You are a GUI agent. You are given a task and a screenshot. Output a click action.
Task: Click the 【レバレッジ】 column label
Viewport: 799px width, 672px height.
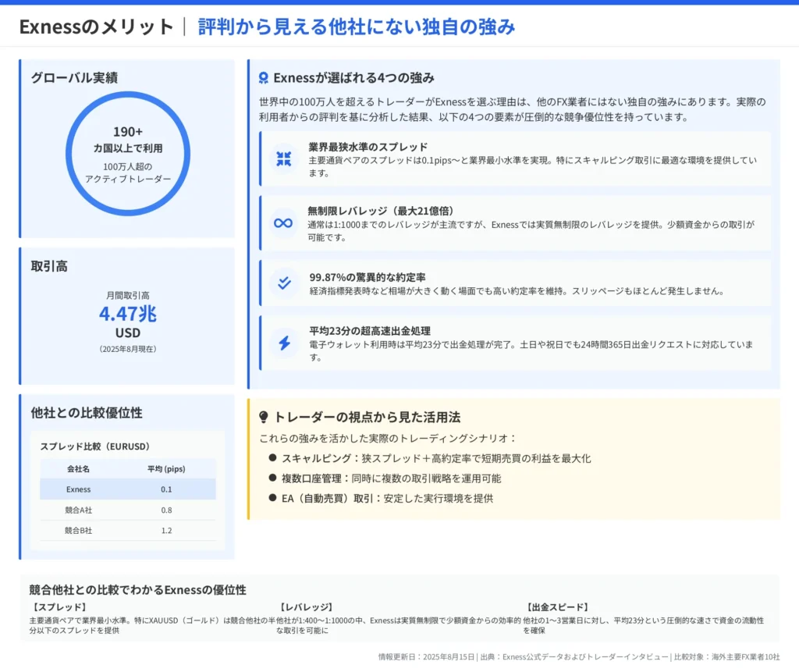click(x=306, y=607)
